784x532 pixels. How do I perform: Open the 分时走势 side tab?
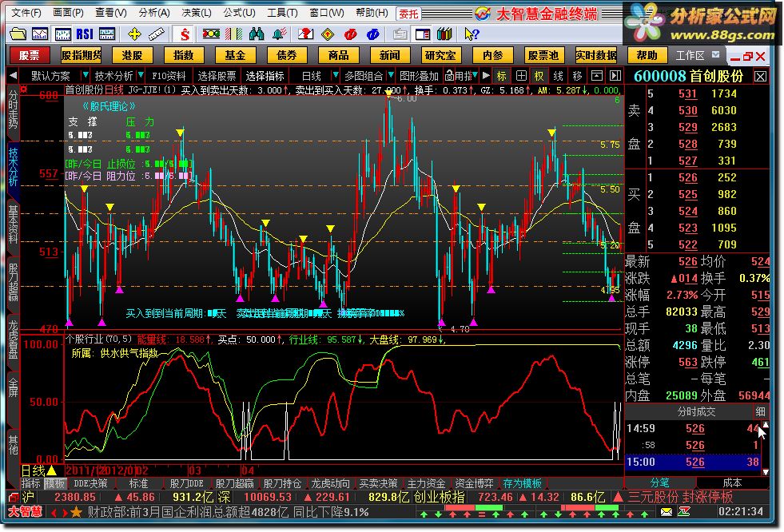13,110
